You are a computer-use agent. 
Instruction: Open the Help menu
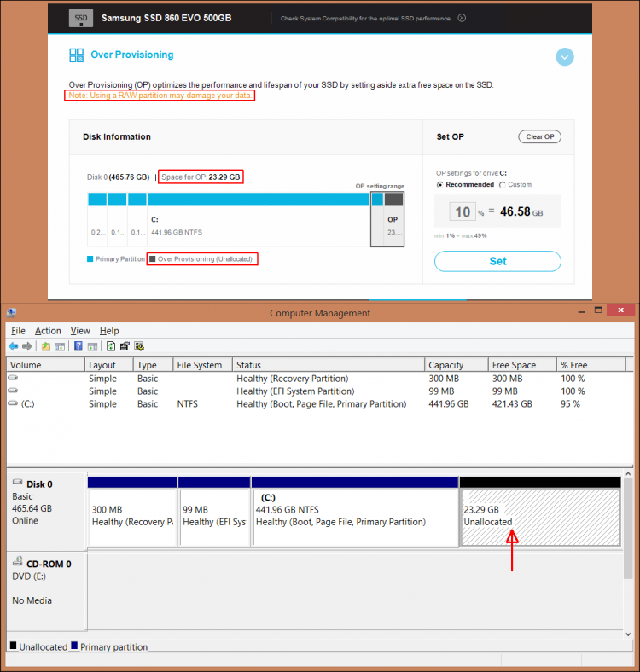pos(109,331)
